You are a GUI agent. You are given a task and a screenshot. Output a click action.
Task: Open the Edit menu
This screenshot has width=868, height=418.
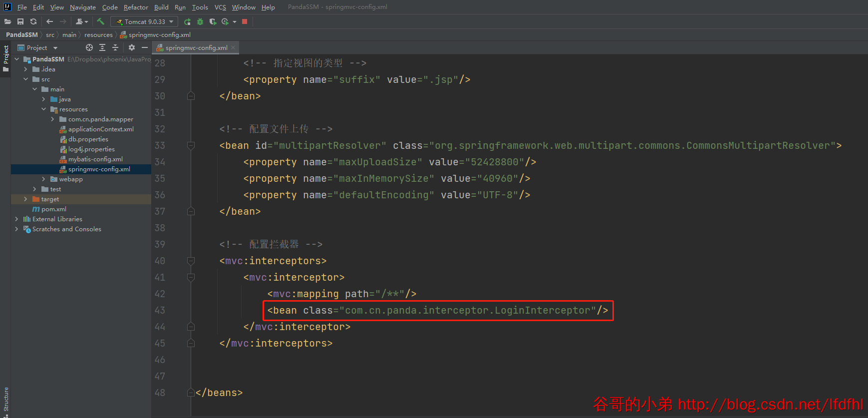coord(38,7)
